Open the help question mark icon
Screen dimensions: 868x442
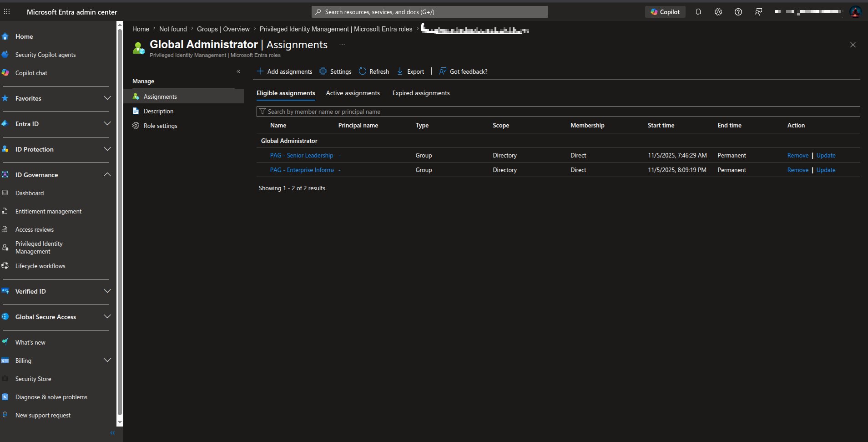coord(738,12)
